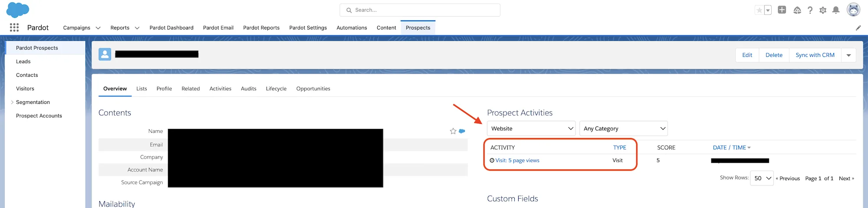Screen dimensions: 868x208
Task: Click the blue CRM cloud icon by Name
Action: tap(462, 131)
